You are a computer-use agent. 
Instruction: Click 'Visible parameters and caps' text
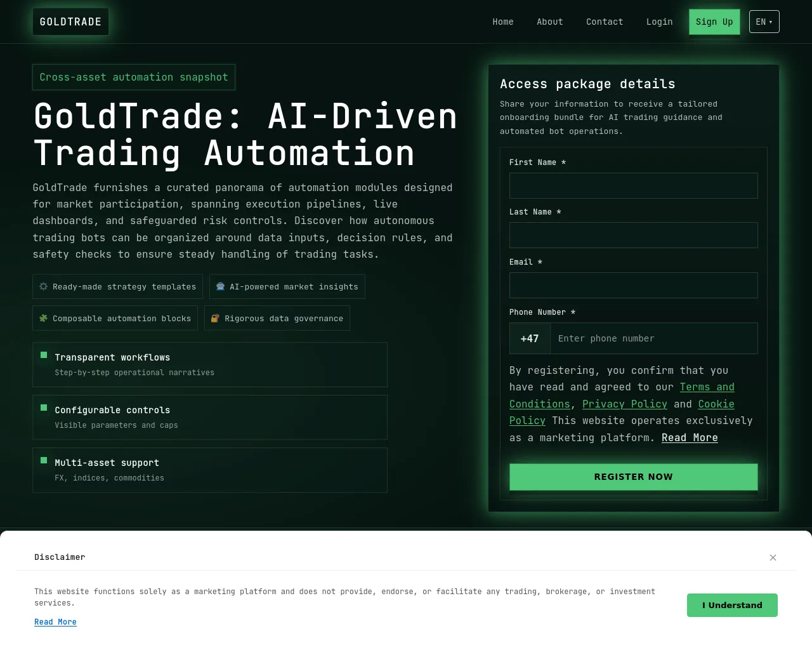coord(116,425)
